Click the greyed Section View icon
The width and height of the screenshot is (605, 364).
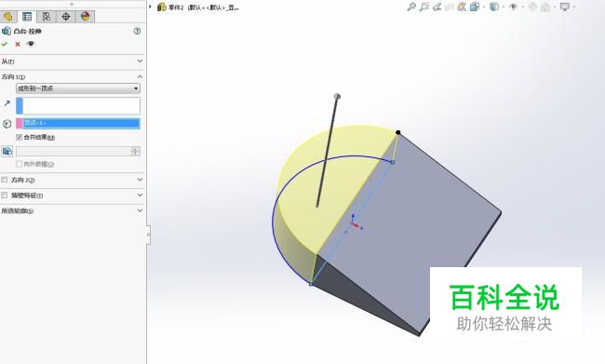(x=450, y=7)
